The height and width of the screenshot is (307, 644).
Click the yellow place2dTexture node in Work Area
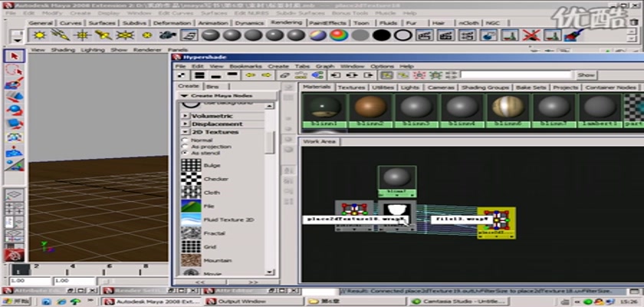[x=496, y=223]
